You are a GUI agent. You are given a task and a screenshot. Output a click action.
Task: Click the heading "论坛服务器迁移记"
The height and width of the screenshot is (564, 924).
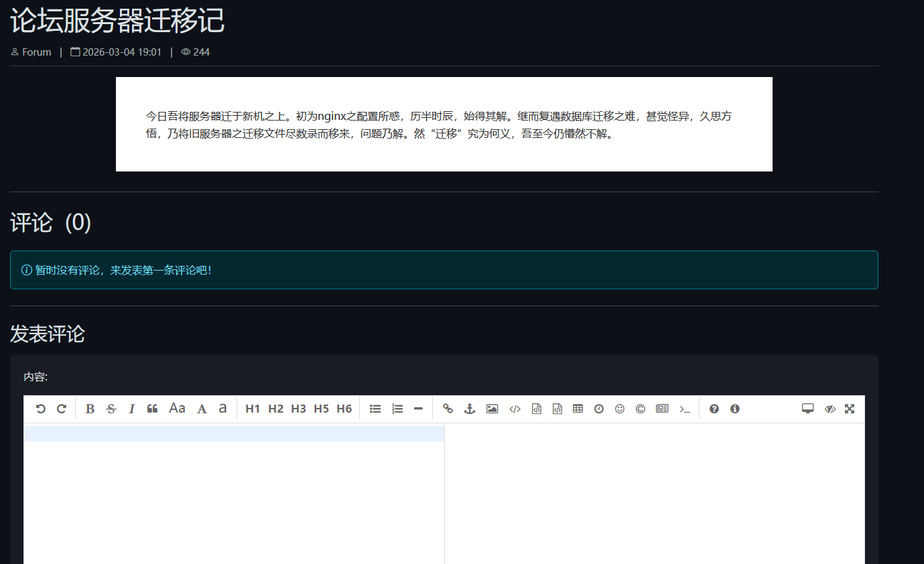(117, 20)
